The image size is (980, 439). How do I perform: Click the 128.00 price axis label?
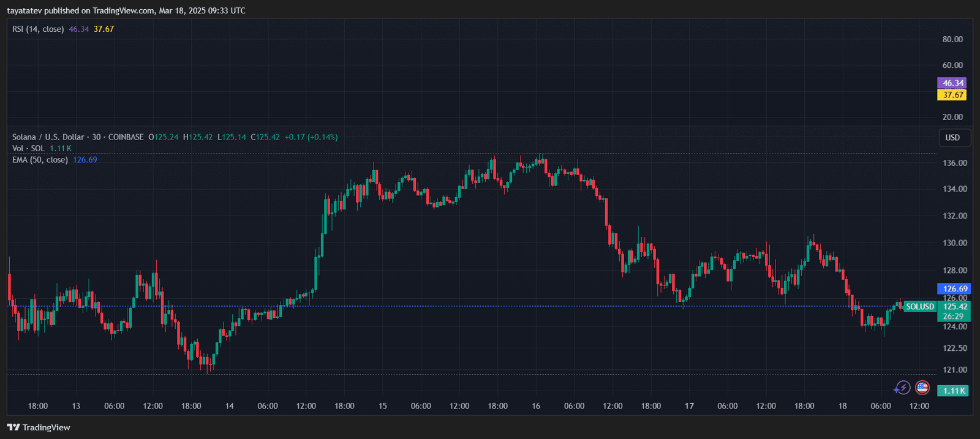pyautogui.click(x=955, y=270)
